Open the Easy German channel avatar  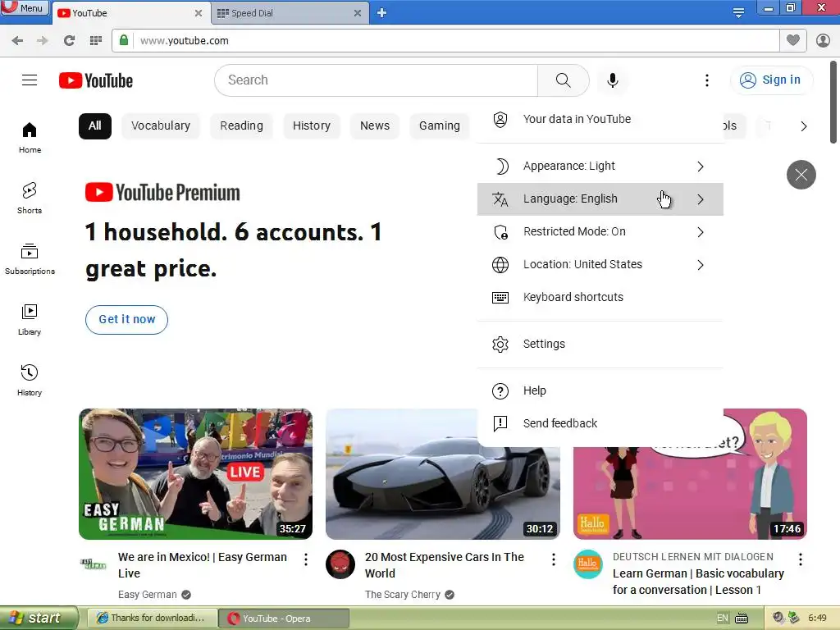[x=94, y=564]
